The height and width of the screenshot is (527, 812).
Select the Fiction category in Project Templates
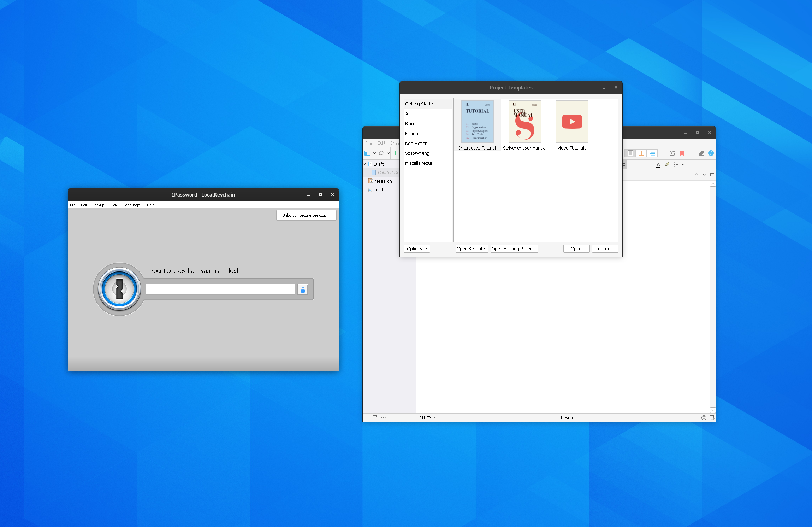click(411, 133)
